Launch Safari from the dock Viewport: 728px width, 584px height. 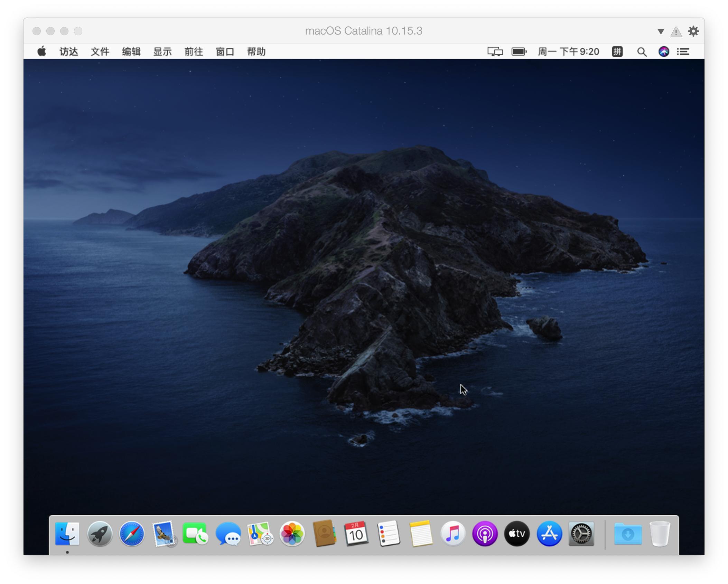pyautogui.click(x=132, y=534)
